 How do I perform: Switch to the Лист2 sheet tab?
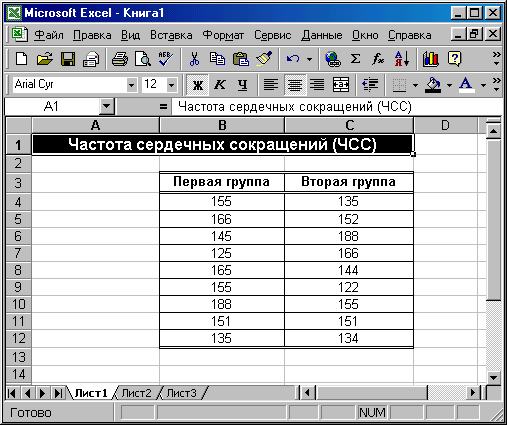137,393
